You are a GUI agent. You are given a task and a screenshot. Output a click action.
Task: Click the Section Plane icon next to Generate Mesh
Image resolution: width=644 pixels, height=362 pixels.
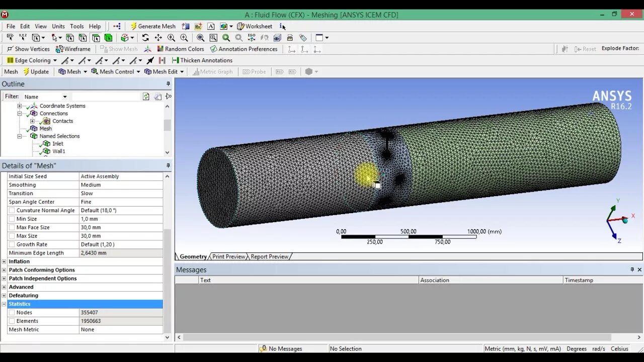(x=186, y=26)
